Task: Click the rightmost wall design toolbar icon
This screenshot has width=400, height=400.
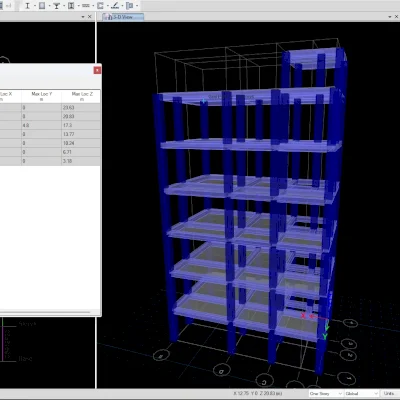Action: coord(130,6)
